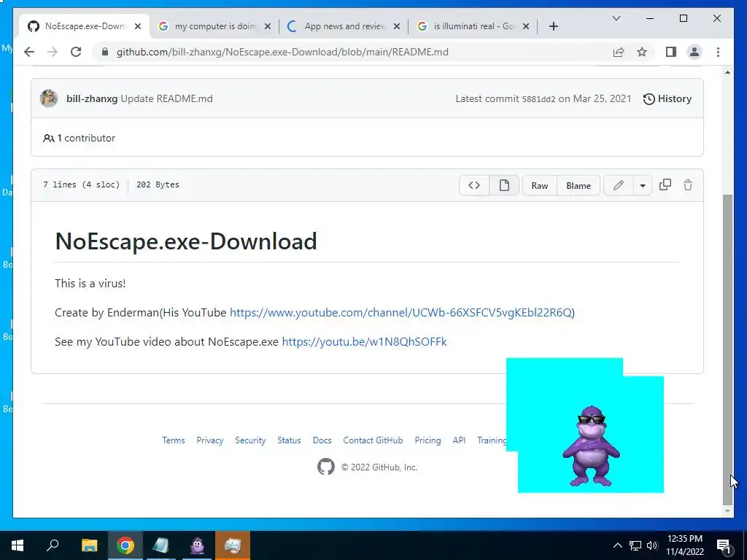
Task: Reload the GitHub page
Action: click(76, 52)
